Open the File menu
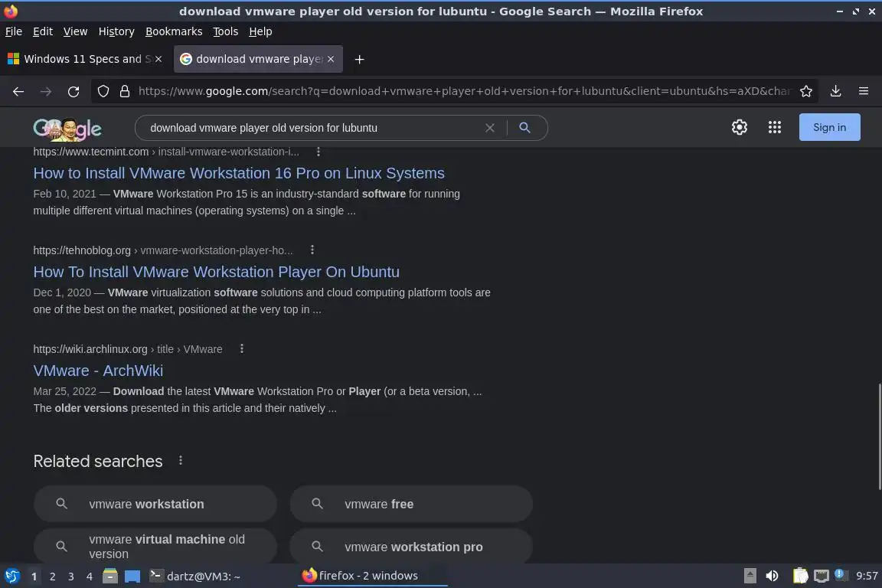The width and height of the screenshot is (882, 588). 14,31
